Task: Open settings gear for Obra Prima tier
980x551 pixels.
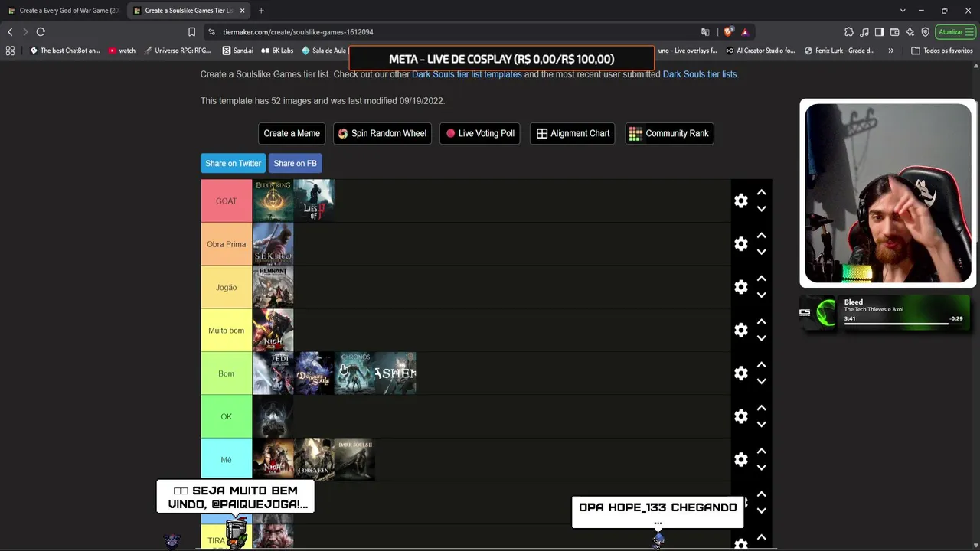Action: (x=740, y=243)
